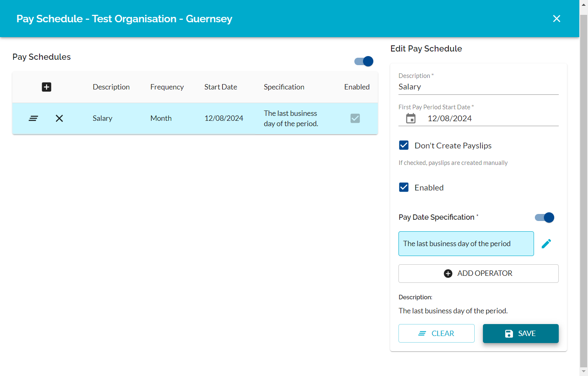
Task: Click the specification text in Salary row
Action: [291, 118]
